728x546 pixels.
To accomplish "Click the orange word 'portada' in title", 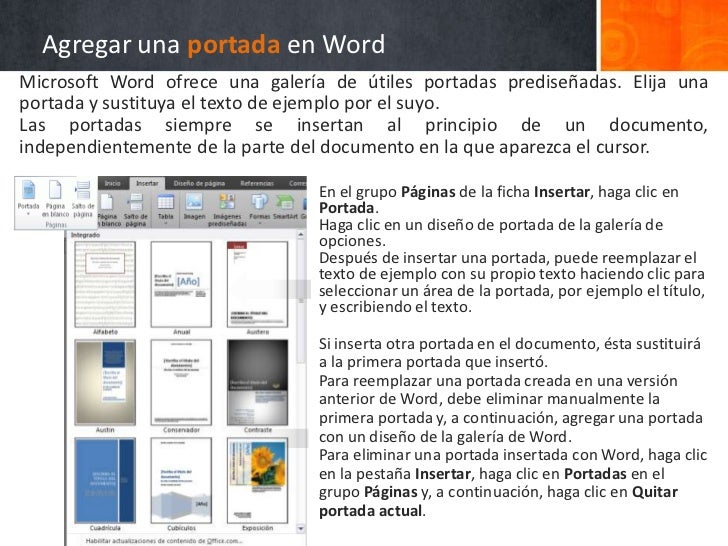I will (x=234, y=45).
